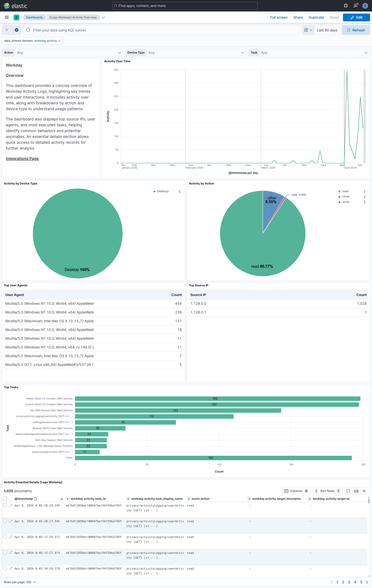Go to table page 5
Image resolution: width=372 pixels, height=588 pixels.
click(361, 582)
